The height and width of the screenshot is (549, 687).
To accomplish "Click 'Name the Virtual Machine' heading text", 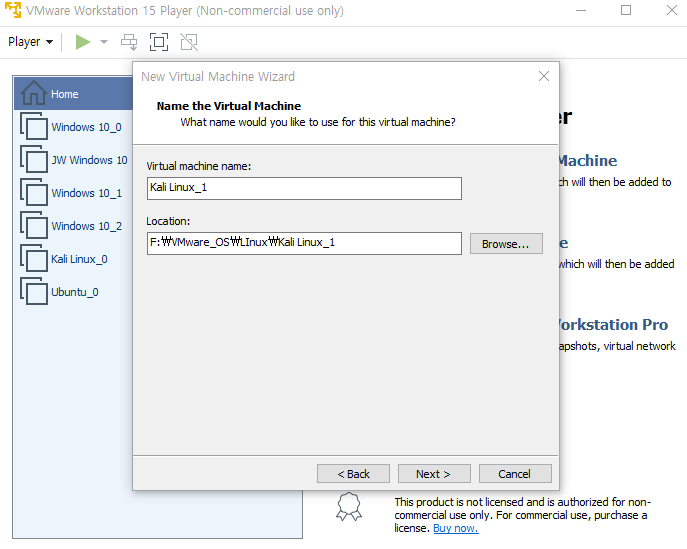I will tap(229, 106).
